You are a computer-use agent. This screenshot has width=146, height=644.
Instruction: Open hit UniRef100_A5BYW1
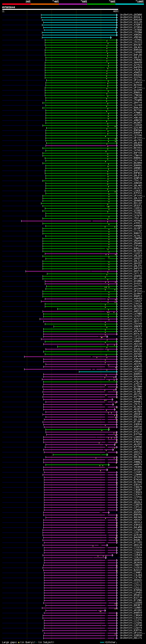[x=131, y=37]
